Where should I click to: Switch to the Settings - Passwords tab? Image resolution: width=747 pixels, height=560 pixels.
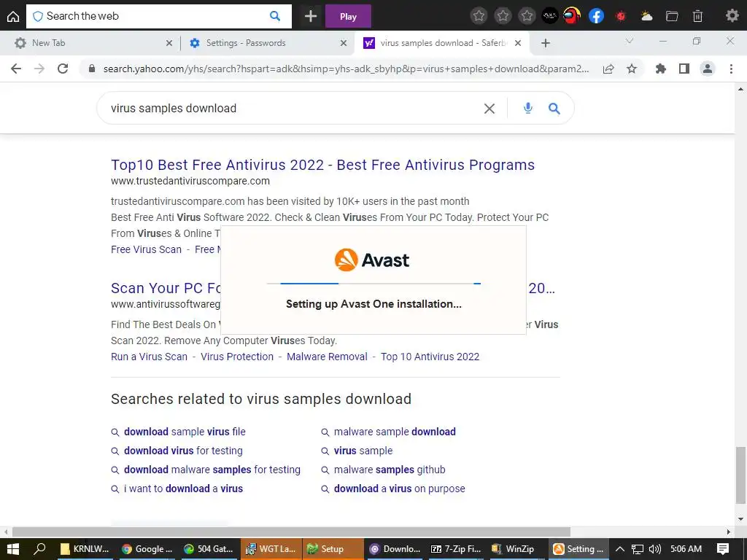(267, 43)
